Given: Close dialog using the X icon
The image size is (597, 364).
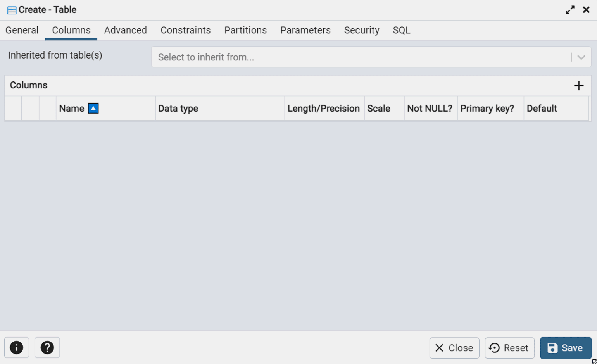Looking at the screenshot, I should coord(586,10).
